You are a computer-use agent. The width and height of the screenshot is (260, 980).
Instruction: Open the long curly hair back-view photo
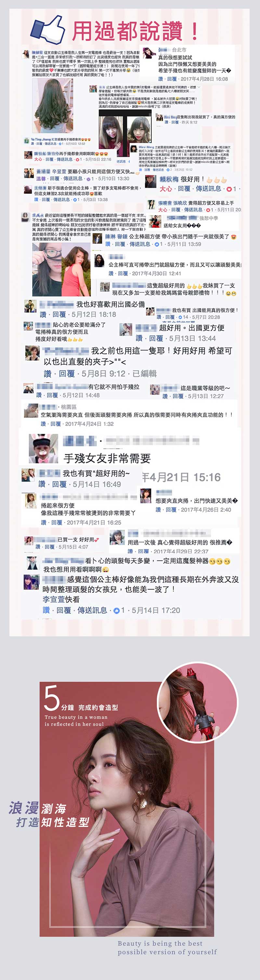(x=53, y=106)
